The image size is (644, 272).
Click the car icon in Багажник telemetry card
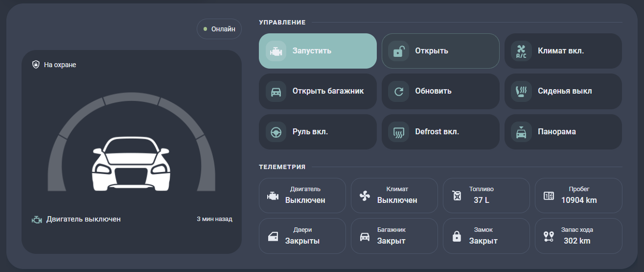tap(365, 237)
